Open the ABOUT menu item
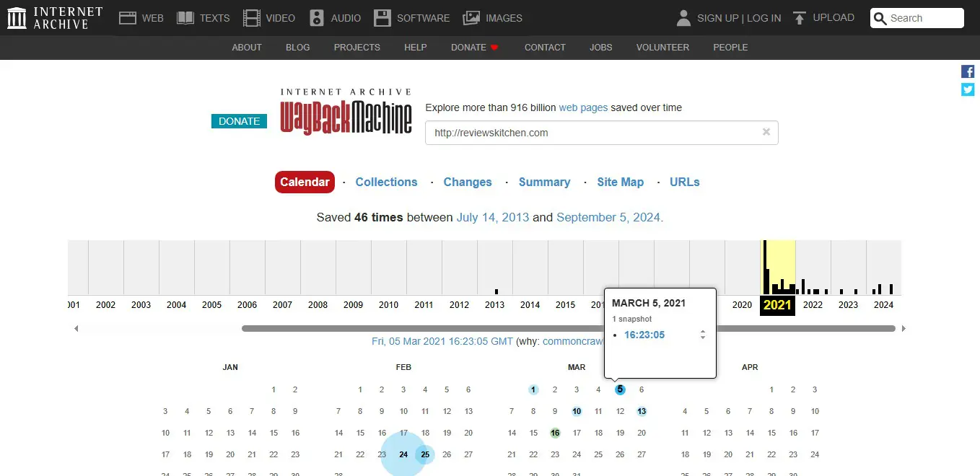Viewport: 980px width, 476px height. click(247, 48)
